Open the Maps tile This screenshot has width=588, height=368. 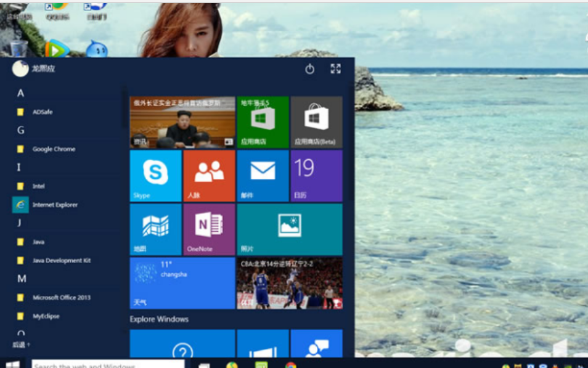pyautogui.click(x=155, y=229)
